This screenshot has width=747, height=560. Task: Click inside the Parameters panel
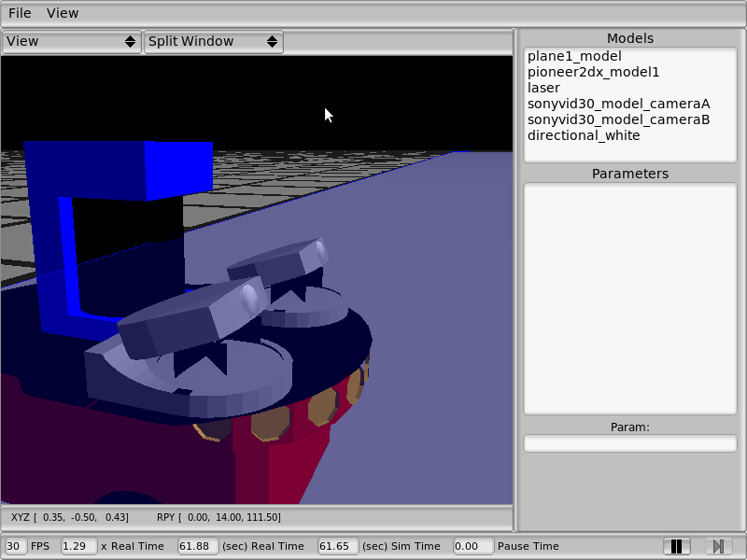pyautogui.click(x=629, y=299)
